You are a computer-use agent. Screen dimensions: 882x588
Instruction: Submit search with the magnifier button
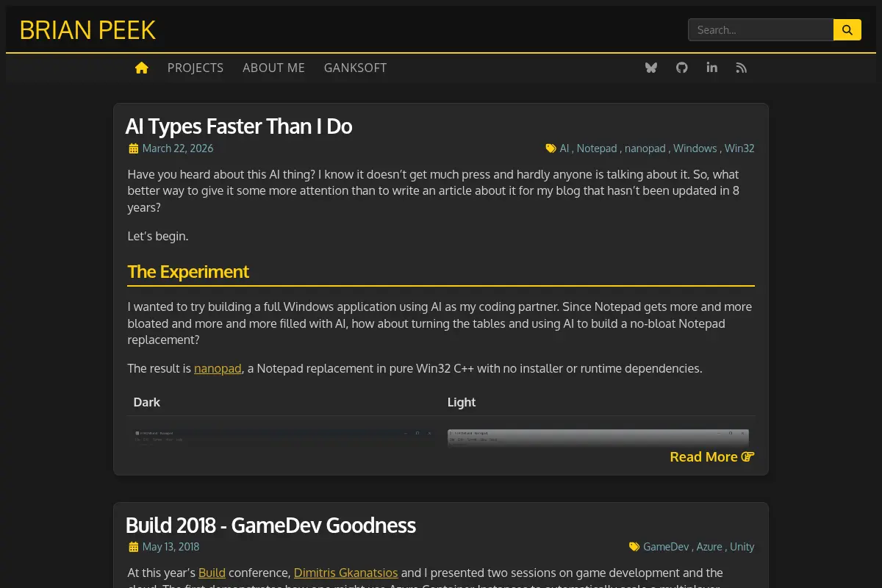point(847,30)
